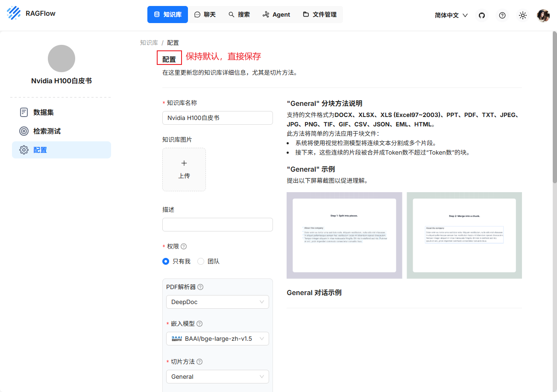Open 数据集 in the sidebar
The width and height of the screenshot is (557, 392).
(62, 112)
